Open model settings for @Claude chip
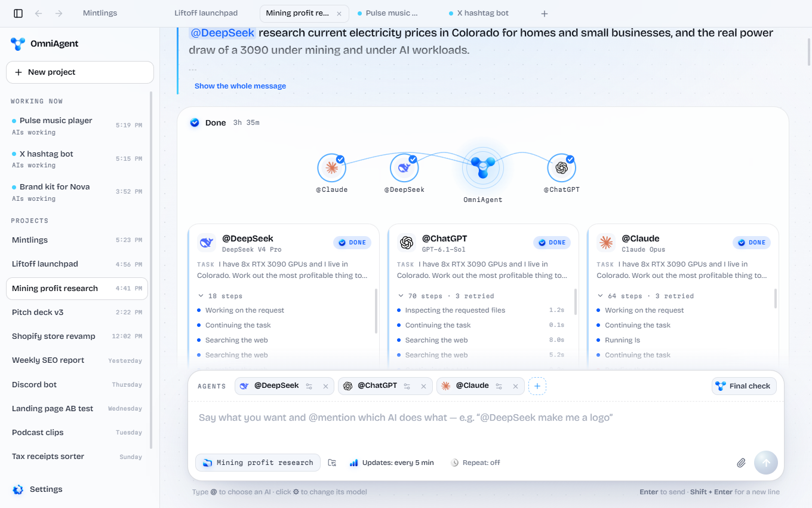This screenshot has height=508, width=812. [x=499, y=386]
